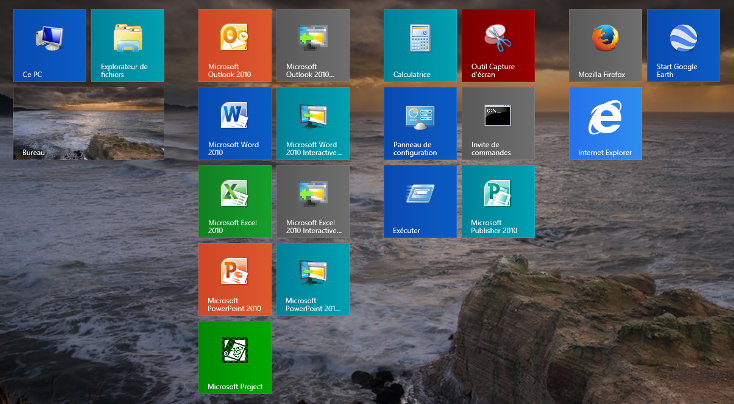
Task: Open Panneau de configuration tile
Action: [420, 124]
